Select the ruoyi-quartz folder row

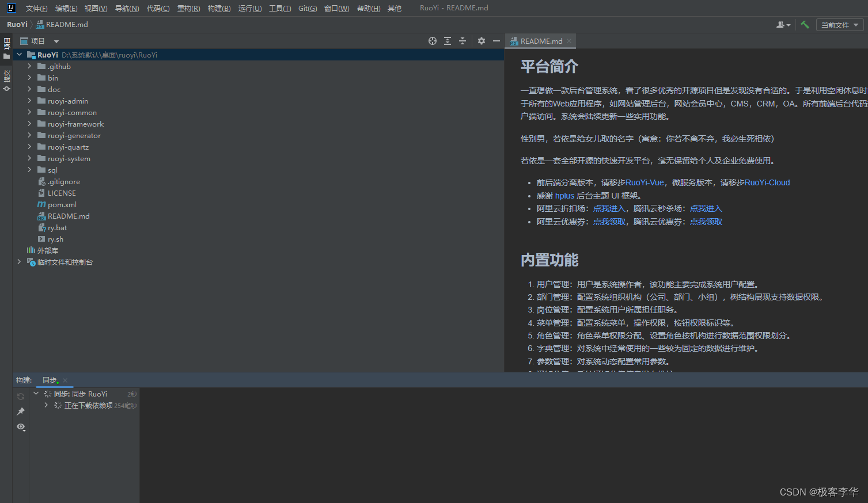[x=258, y=147]
